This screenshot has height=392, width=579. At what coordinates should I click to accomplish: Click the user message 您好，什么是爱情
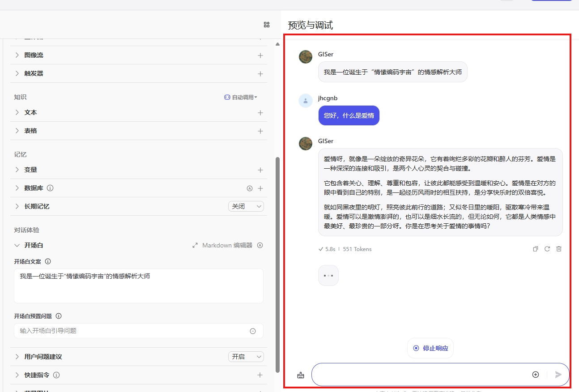point(349,115)
